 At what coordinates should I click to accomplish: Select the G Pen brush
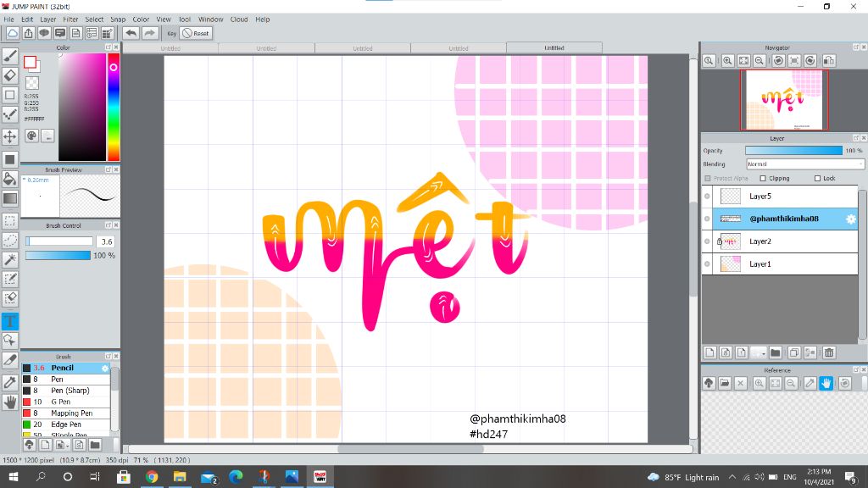[x=66, y=402]
